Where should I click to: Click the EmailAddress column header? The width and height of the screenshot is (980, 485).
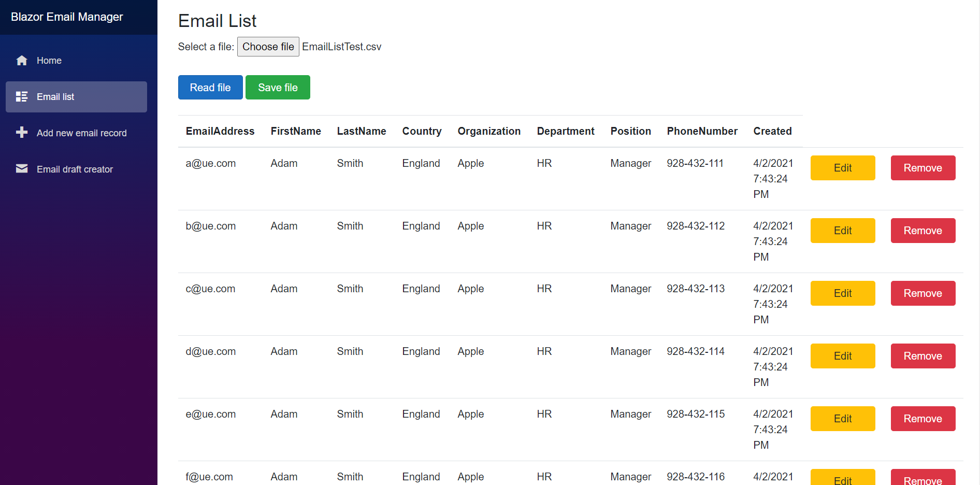click(220, 131)
